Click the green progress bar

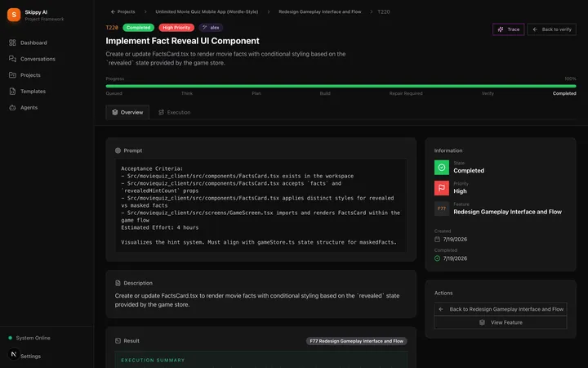[x=341, y=86]
